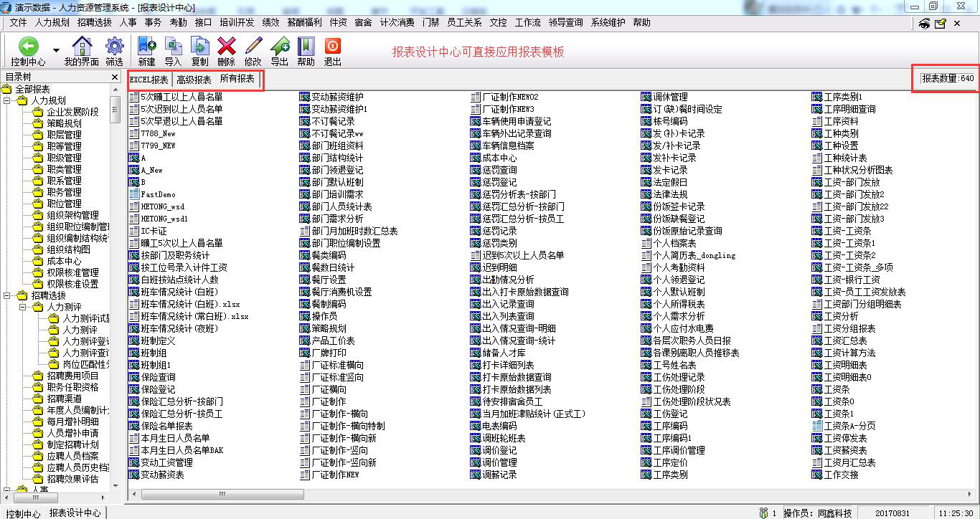Open the 工资条 report in the list
The image size is (980, 519).
pyautogui.click(x=837, y=389)
